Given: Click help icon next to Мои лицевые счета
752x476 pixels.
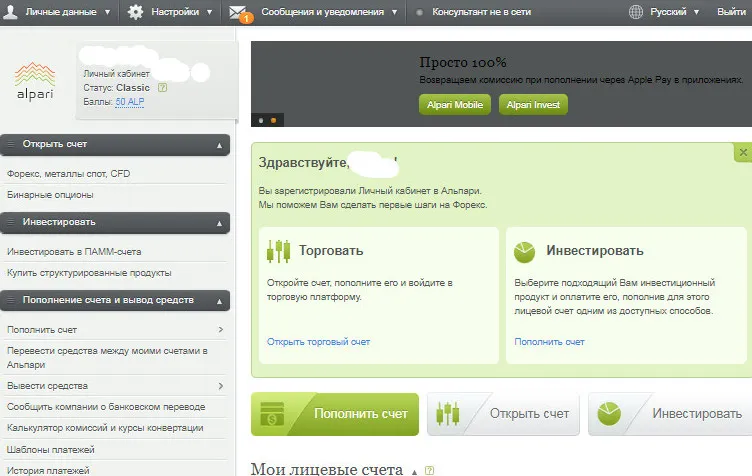Looking at the screenshot, I should tap(430, 469).
